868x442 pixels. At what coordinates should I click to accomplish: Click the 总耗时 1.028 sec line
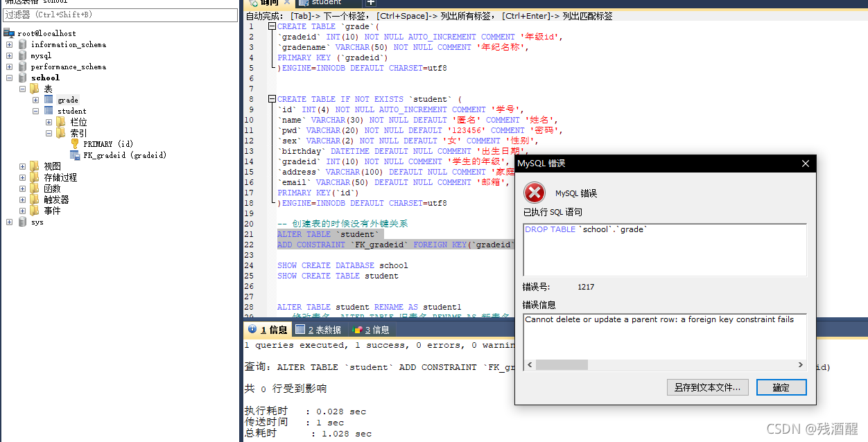click(x=308, y=434)
